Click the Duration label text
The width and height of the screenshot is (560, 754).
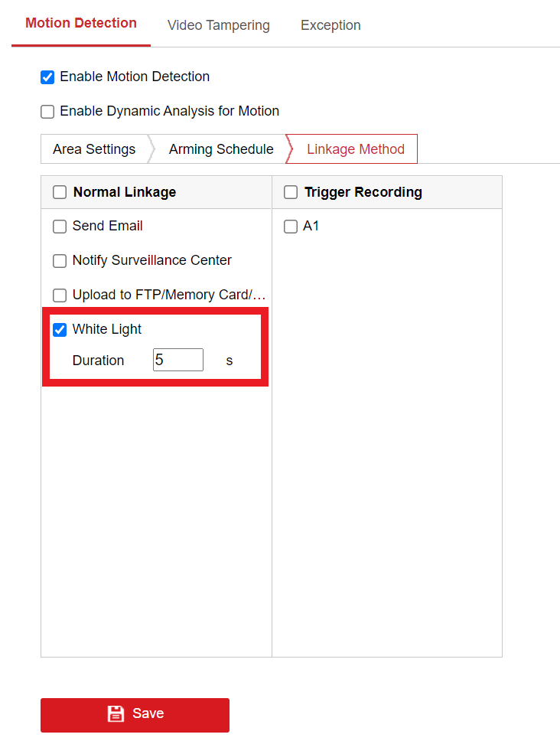98,361
